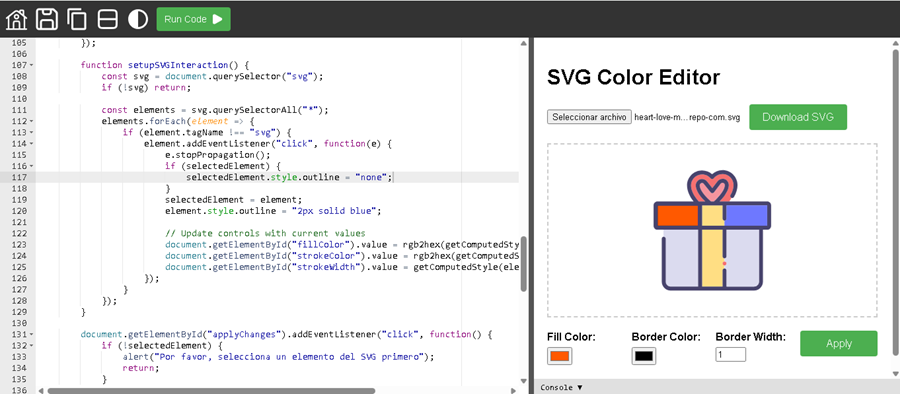Click the file name heart-love-m...repo-com.svg

click(687, 117)
